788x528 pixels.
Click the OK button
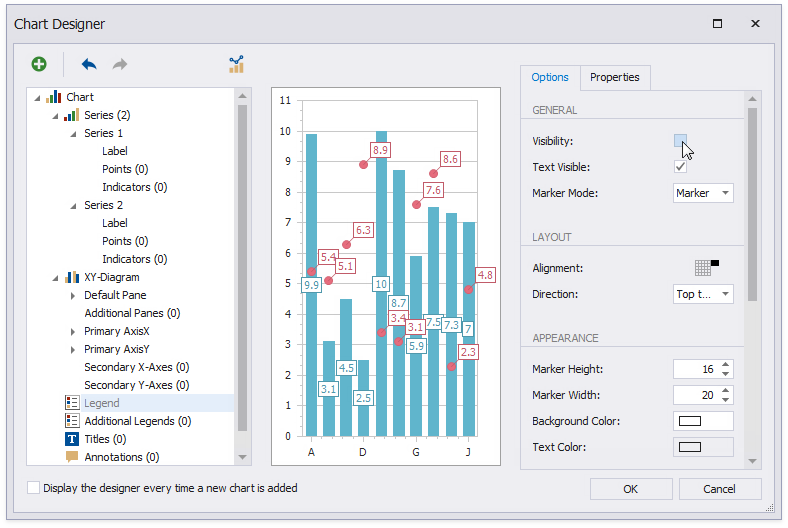pyautogui.click(x=630, y=489)
